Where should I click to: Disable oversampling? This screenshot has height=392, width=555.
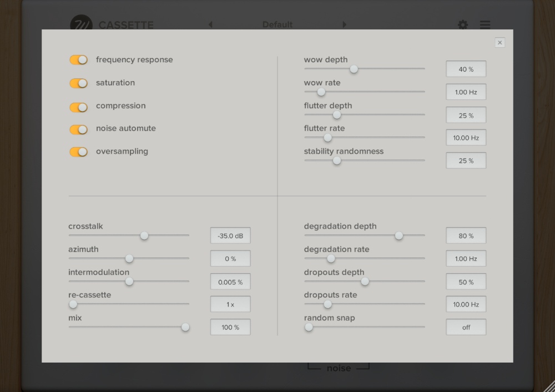pyautogui.click(x=78, y=151)
